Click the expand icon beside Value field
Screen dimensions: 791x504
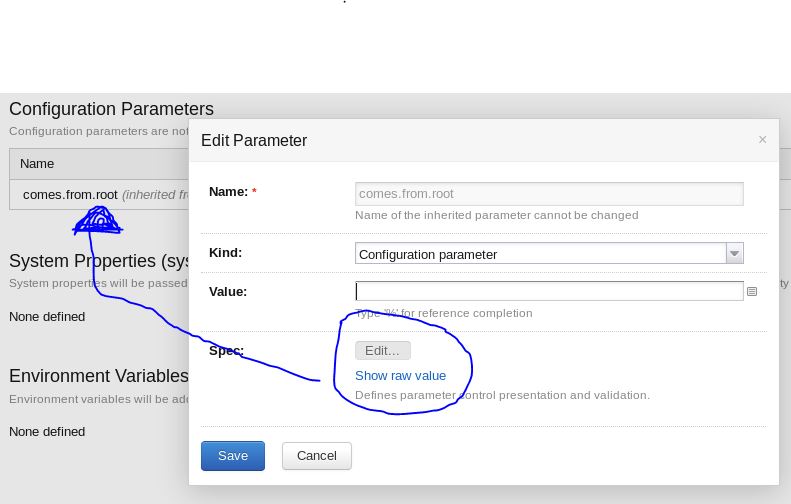[x=752, y=292]
